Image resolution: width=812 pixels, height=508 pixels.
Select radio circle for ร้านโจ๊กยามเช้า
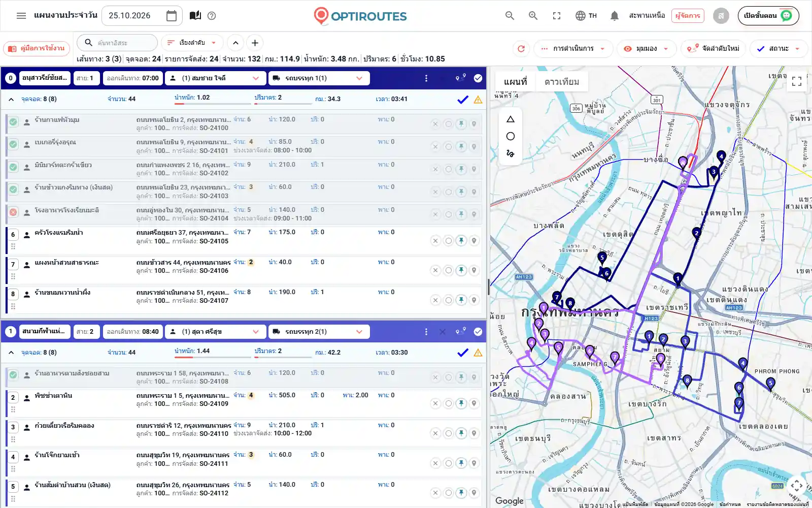[x=448, y=463]
